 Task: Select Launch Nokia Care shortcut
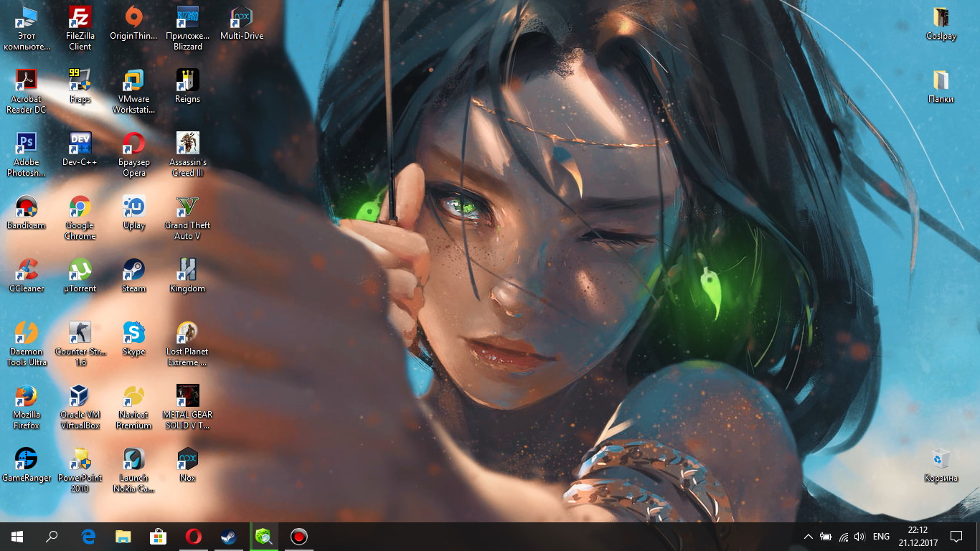(134, 471)
